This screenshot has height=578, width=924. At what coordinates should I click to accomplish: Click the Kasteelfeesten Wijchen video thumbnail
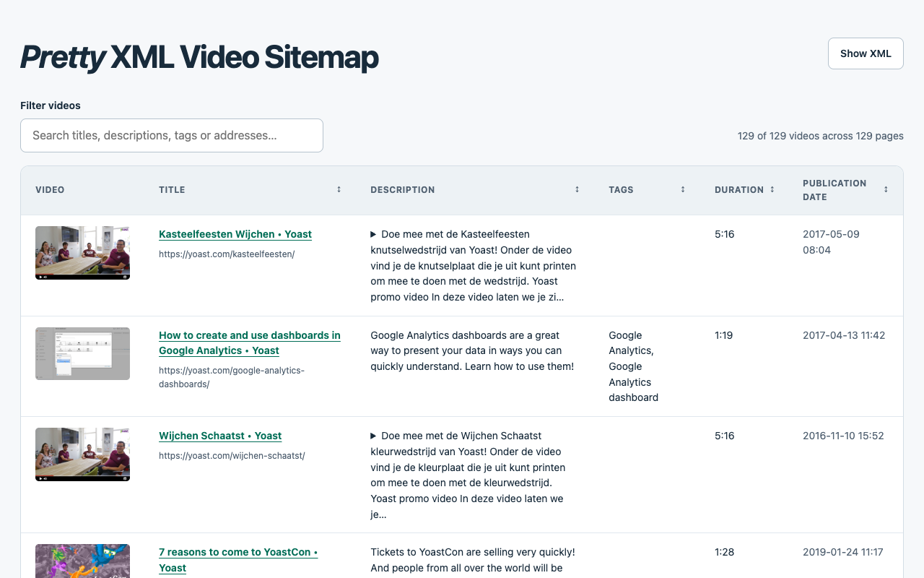(x=82, y=253)
